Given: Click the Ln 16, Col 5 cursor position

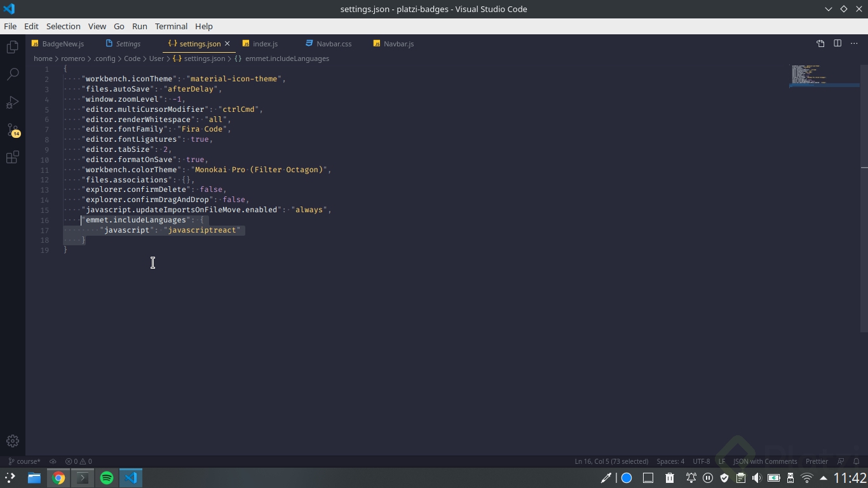Looking at the screenshot, I should pos(611,461).
